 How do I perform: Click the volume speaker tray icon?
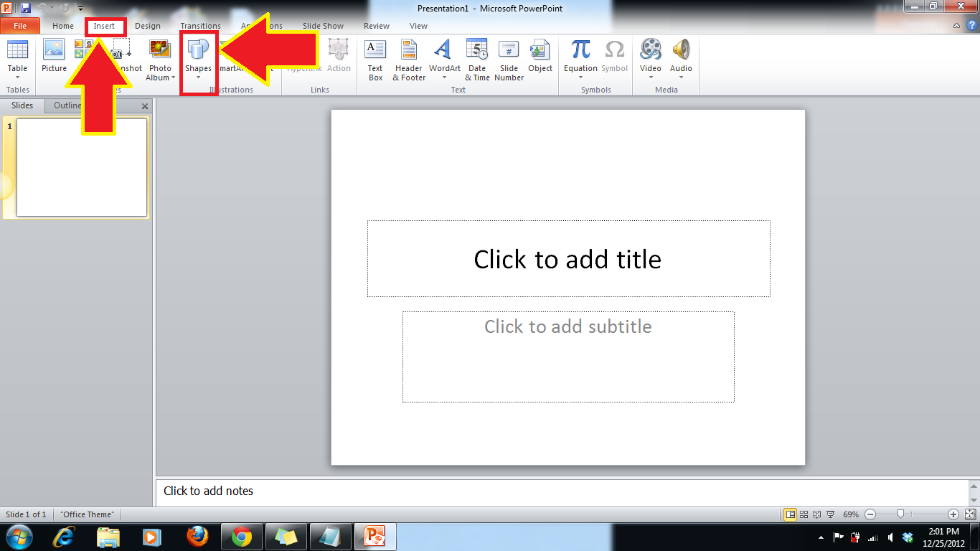890,537
